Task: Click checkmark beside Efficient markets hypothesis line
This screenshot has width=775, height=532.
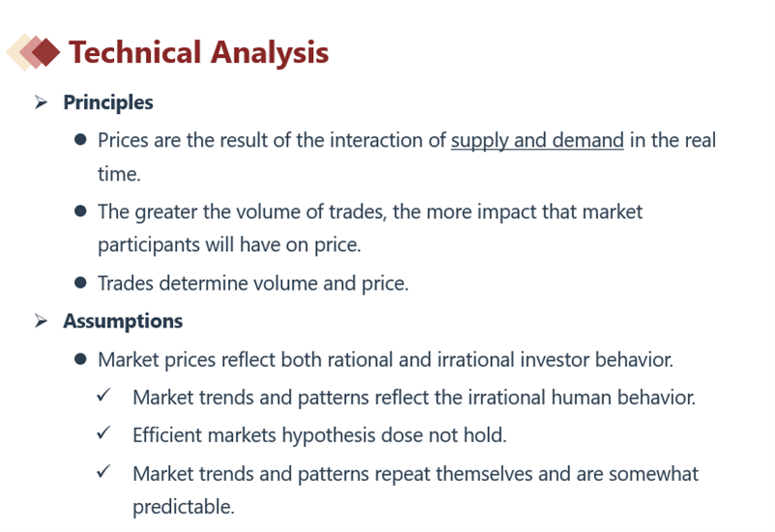Action: click(x=103, y=434)
